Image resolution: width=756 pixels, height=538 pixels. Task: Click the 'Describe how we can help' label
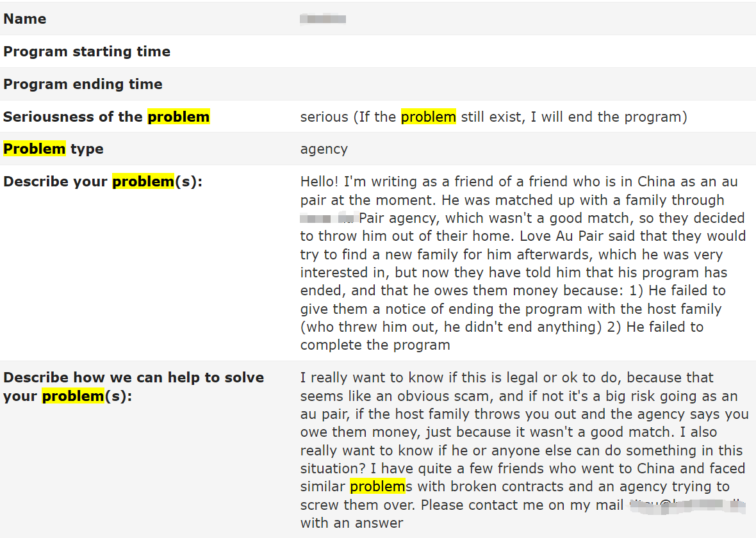point(133,377)
